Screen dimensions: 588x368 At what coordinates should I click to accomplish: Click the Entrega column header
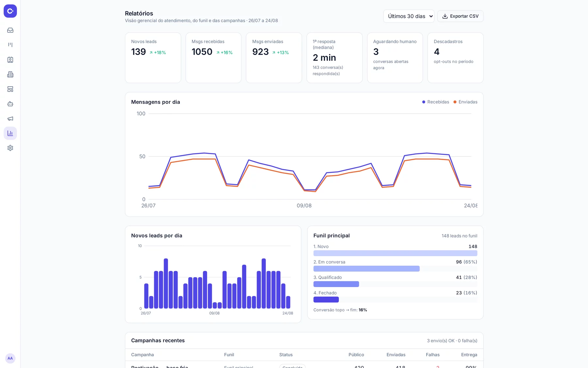pyautogui.click(x=469, y=355)
